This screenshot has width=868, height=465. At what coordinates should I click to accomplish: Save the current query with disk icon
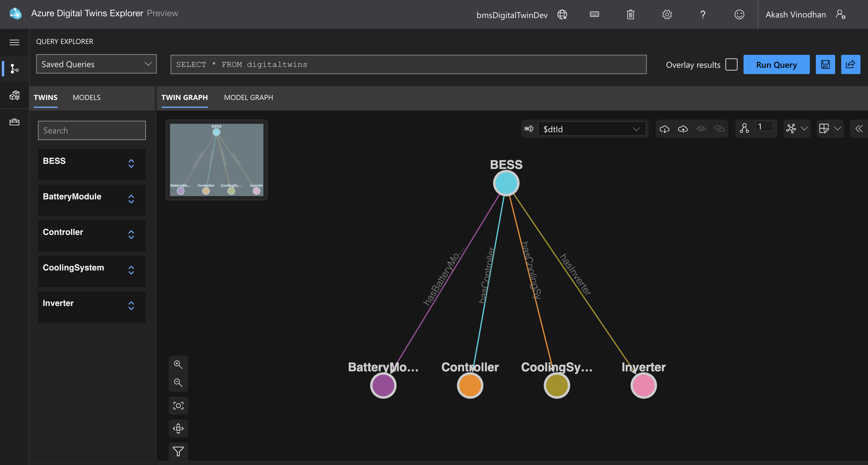click(x=825, y=64)
